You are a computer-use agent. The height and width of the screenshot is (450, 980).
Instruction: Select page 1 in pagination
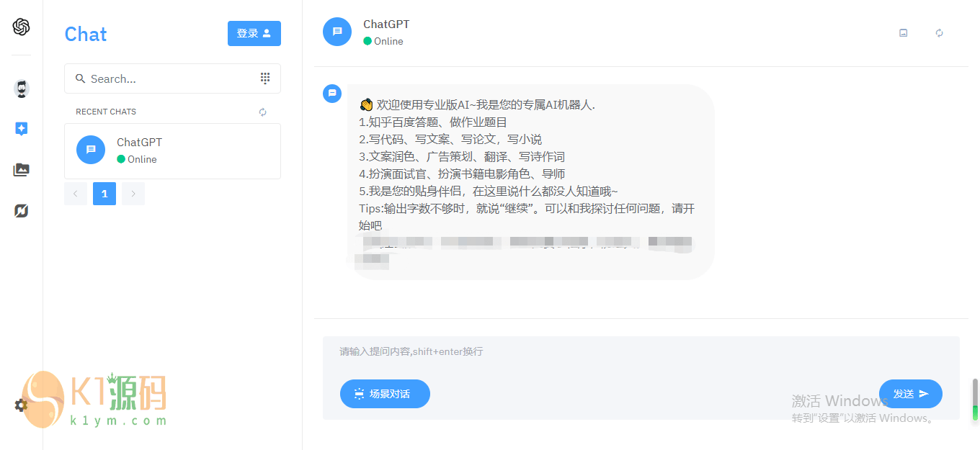pos(104,194)
